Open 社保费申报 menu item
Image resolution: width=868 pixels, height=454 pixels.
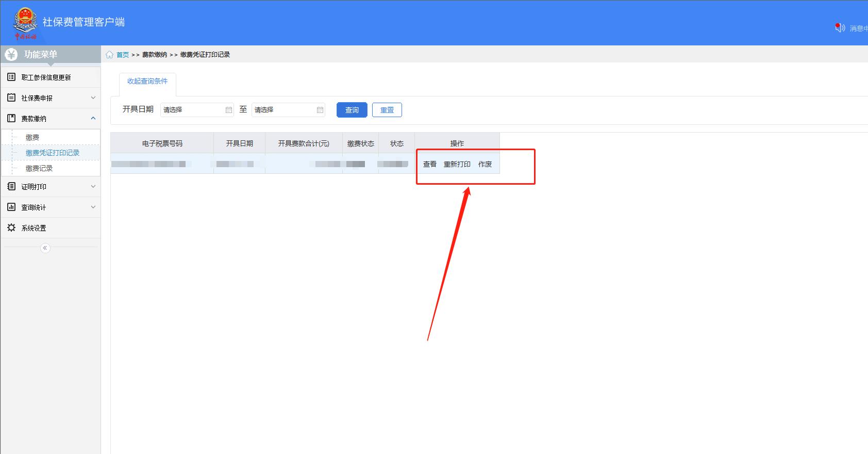51,98
